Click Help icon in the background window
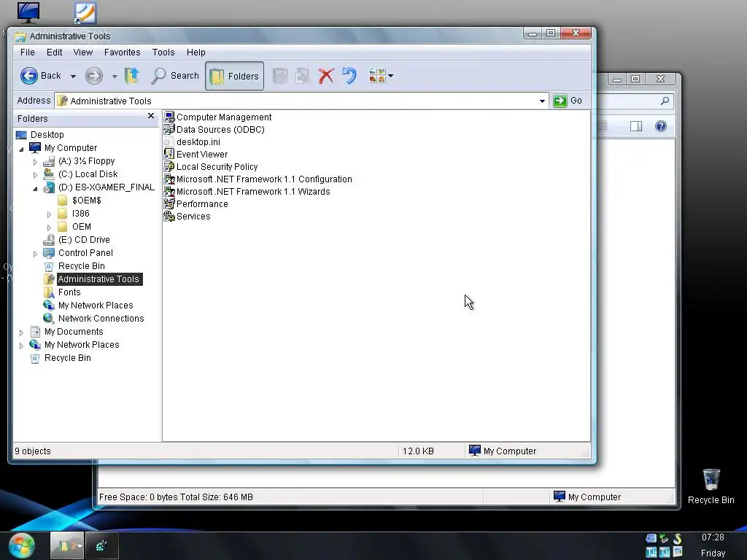 pyautogui.click(x=661, y=125)
